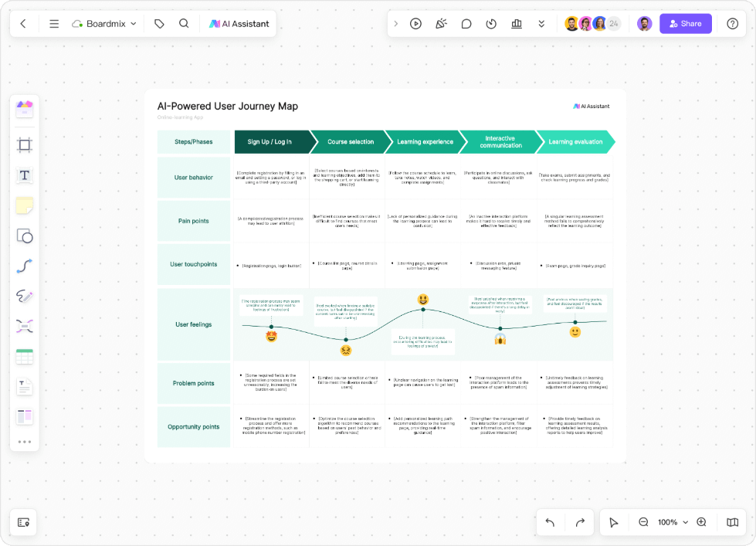Select the Connector line tool

(25, 266)
